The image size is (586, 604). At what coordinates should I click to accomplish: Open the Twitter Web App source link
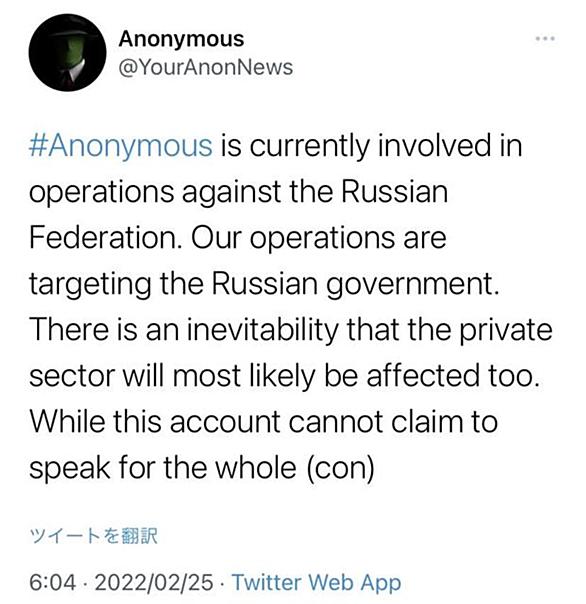pos(317,583)
